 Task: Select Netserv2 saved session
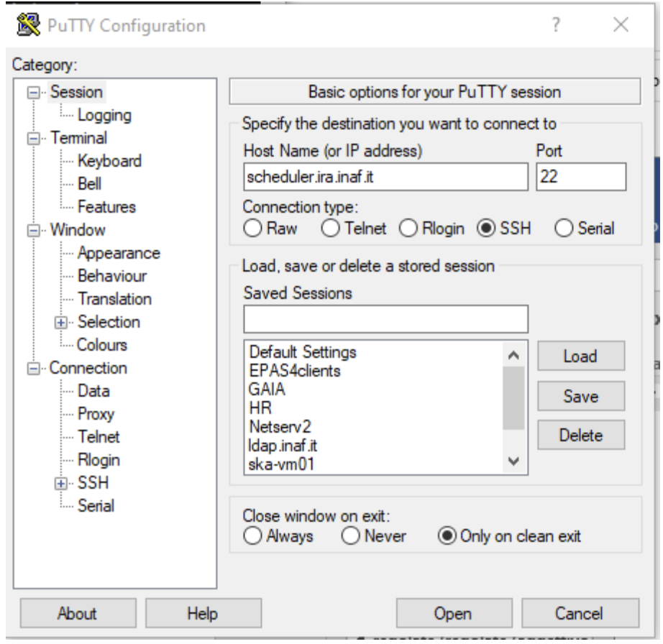pyautogui.click(x=280, y=427)
